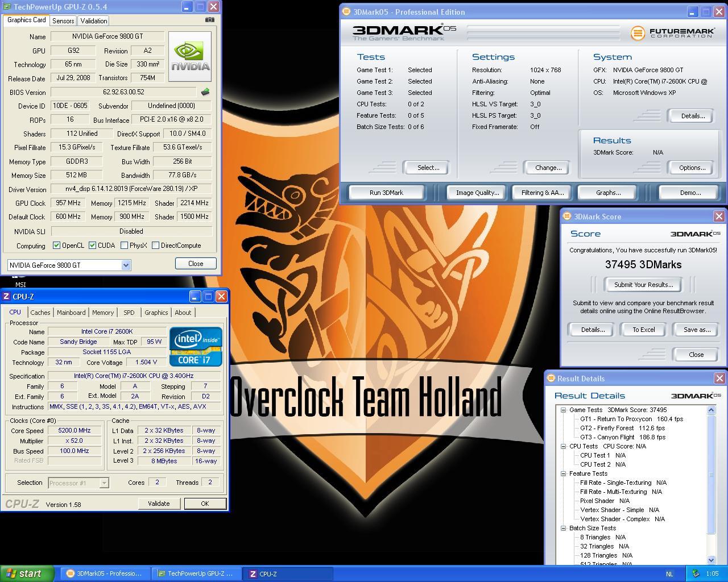Click Core Speed value 5200.0 MHz
The image size is (728, 582).
[75, 430]
